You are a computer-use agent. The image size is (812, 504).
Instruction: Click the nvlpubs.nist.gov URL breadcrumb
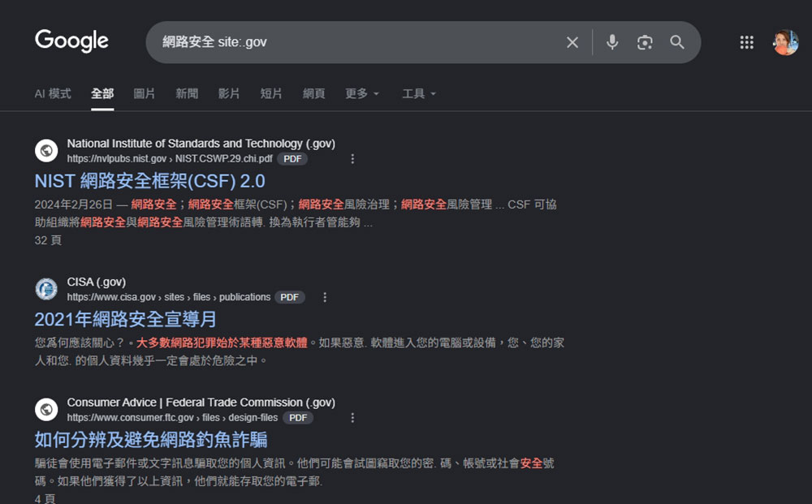click(170, 159)
